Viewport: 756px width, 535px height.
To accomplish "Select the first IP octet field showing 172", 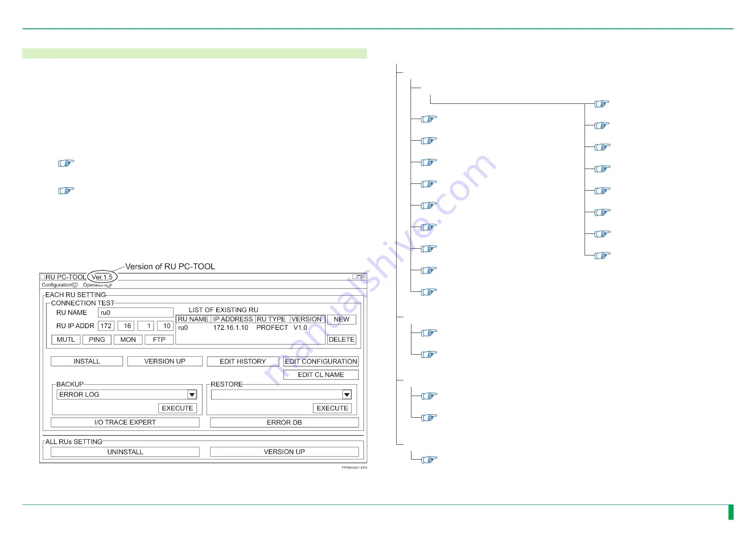I will [106, 326].
